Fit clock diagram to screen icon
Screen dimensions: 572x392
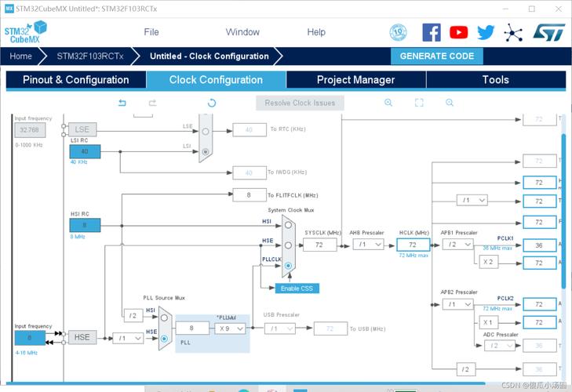419,103
